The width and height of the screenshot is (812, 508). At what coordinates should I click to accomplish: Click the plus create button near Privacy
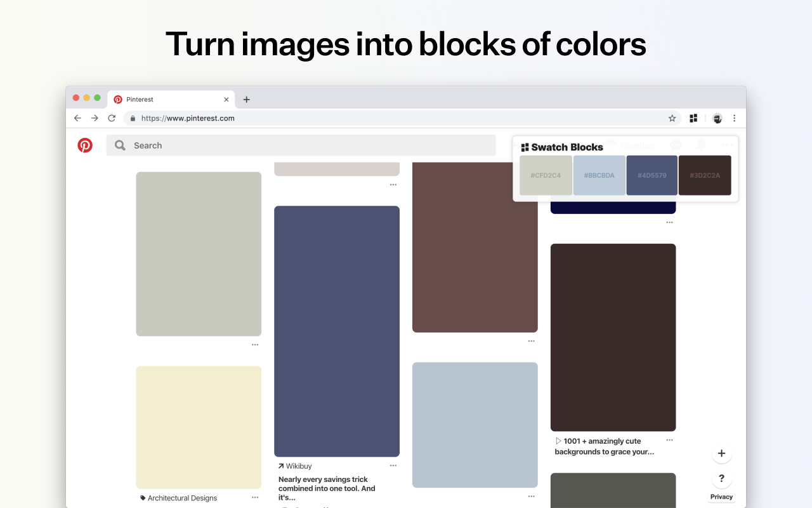click(721, 453)
